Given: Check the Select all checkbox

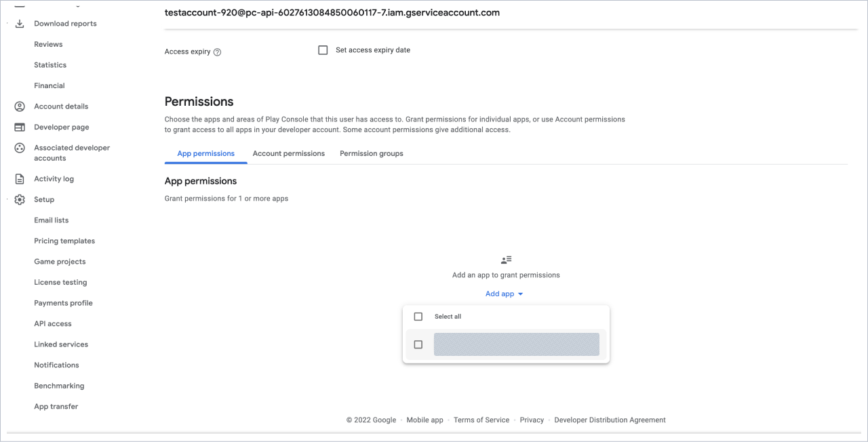Looking at the screenshot, I should pyautogui.click(x=418, y=317).
